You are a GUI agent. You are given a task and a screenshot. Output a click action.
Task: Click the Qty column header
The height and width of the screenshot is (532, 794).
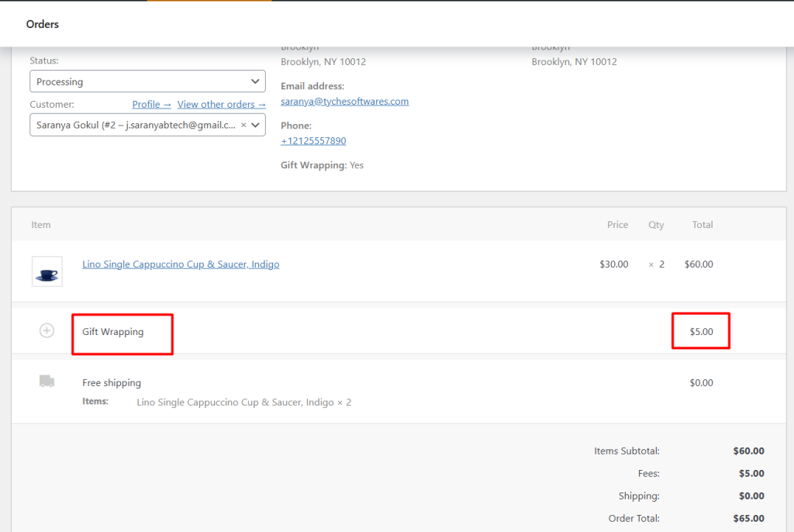click(x=656, y=224)
